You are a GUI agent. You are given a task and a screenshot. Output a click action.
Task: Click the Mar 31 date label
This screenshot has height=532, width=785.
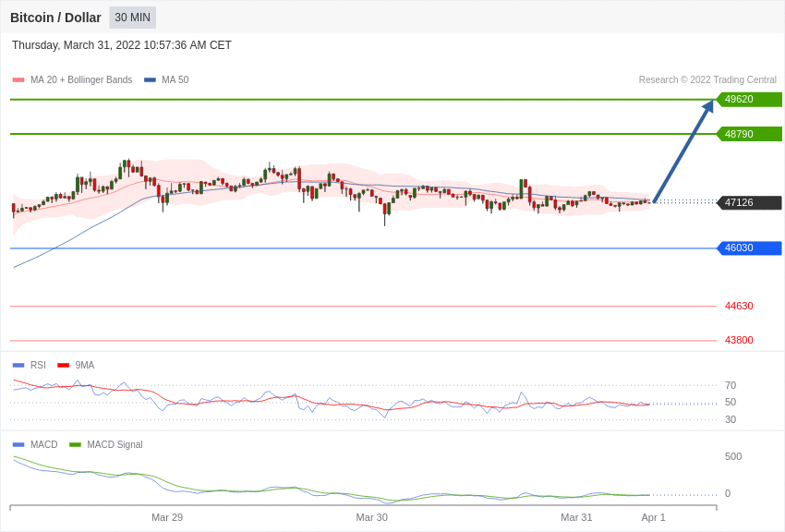pos(576,517)
